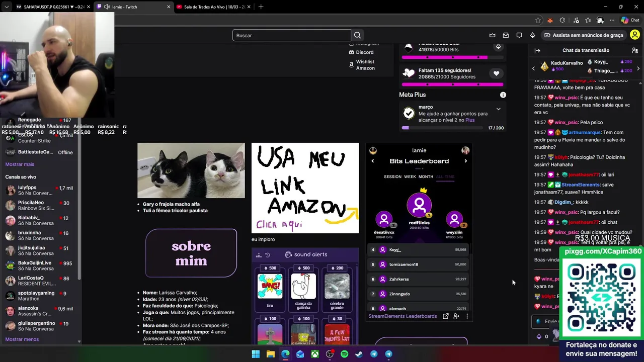Screen dimensions: 644x362
Task: Open the StreamElements Leaderboards link
Action: tap(403, 316)
